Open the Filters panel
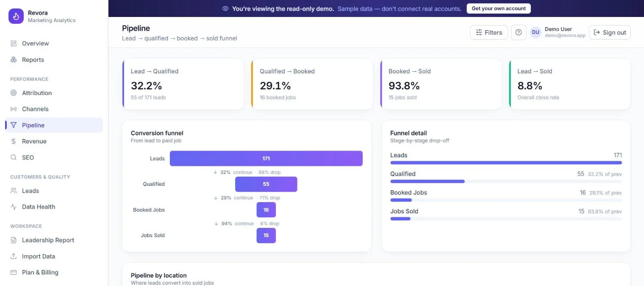This screenshot has width=644, height=286. [489, 32]
